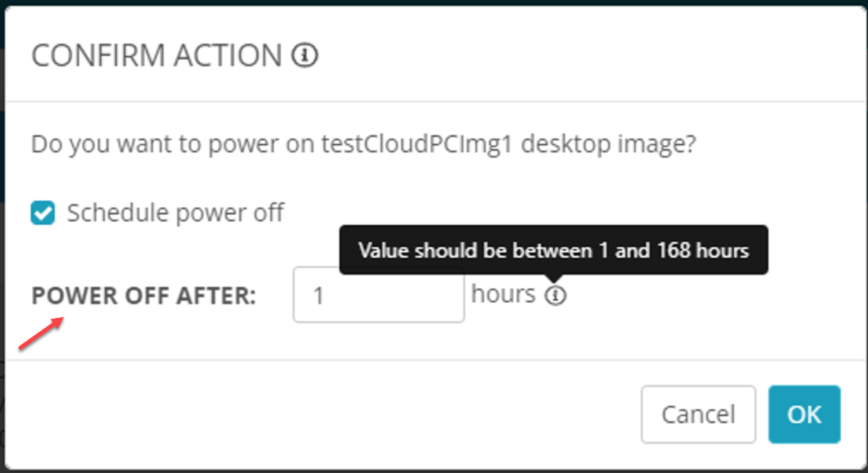The image size is (868, 473).
Task: Click the info icon beside CONFIRM ACTION
Action: pos(304,56)
